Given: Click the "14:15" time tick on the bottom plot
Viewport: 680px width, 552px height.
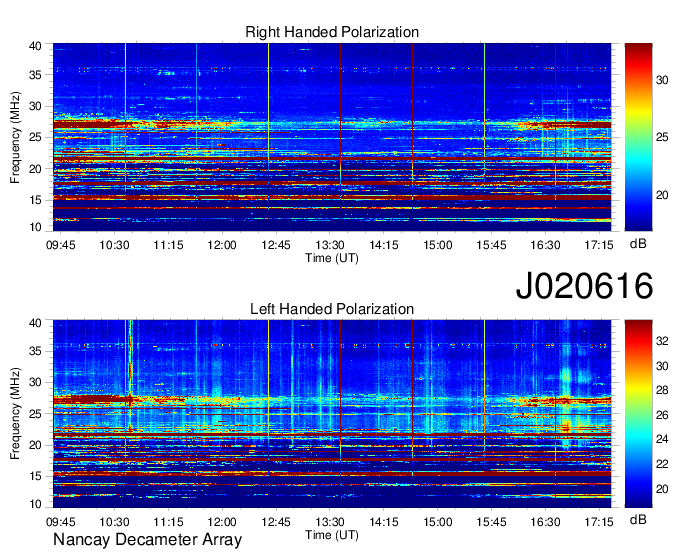Looking at the screenshot, I should click(384, 522).
